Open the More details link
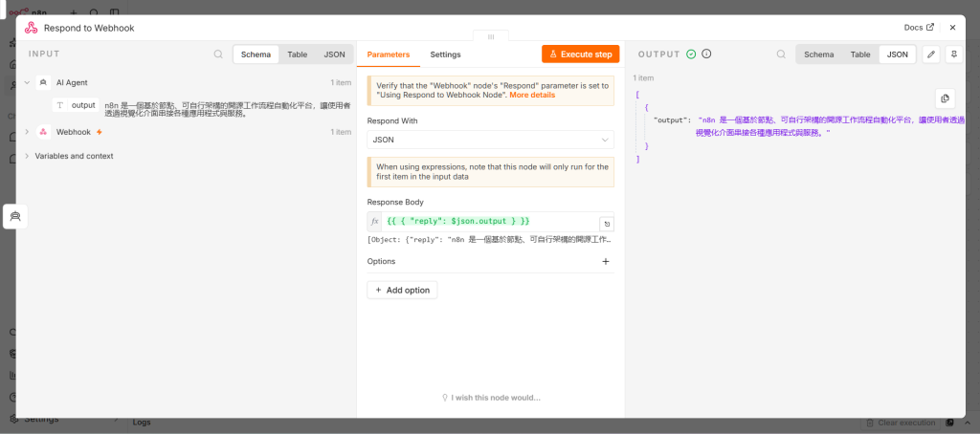Viewport: 980px width, 434px height. pos(532,96)
